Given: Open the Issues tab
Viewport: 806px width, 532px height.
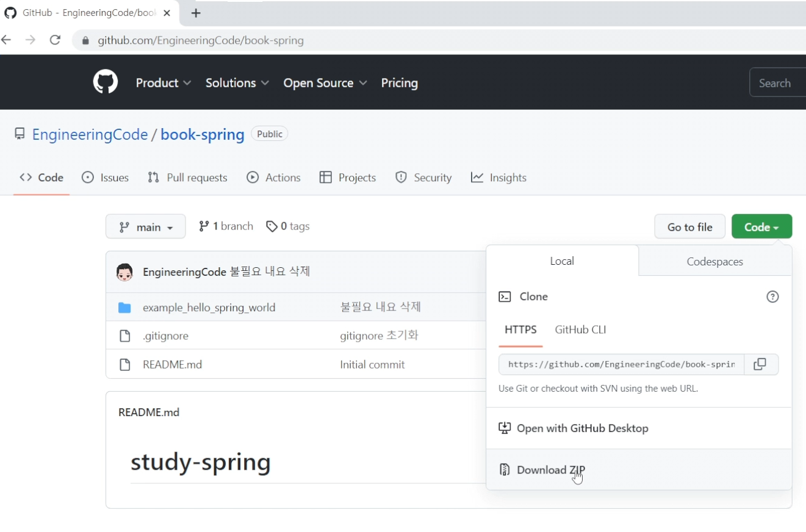Looking at the screenshot, I should coord(106,178).
